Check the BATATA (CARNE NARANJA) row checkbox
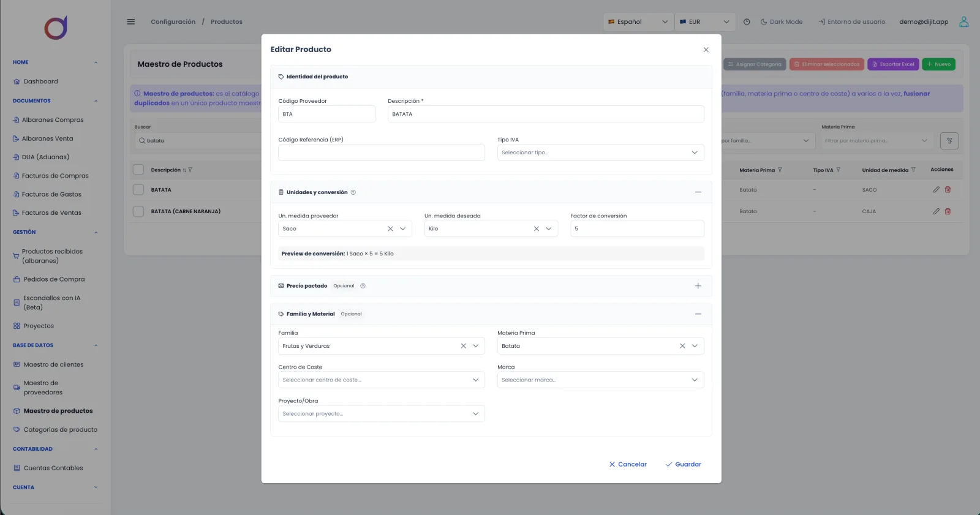 (138, 211)
